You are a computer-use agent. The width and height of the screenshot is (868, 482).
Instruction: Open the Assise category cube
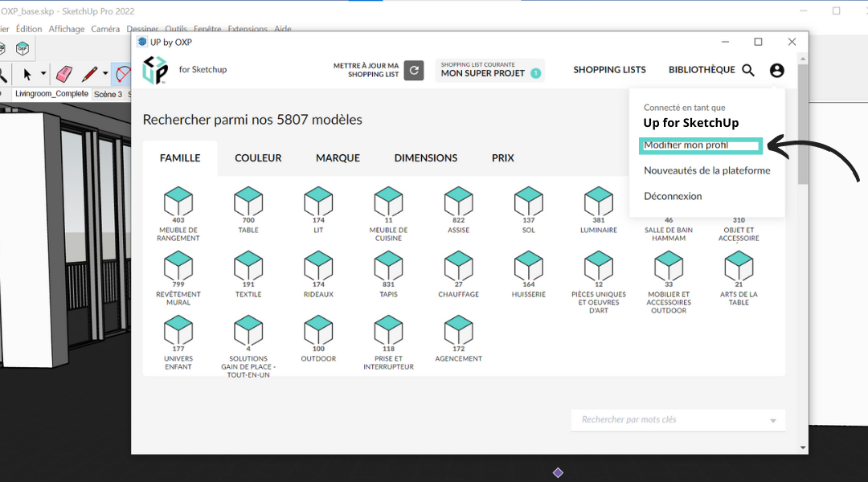pos(458,201)
